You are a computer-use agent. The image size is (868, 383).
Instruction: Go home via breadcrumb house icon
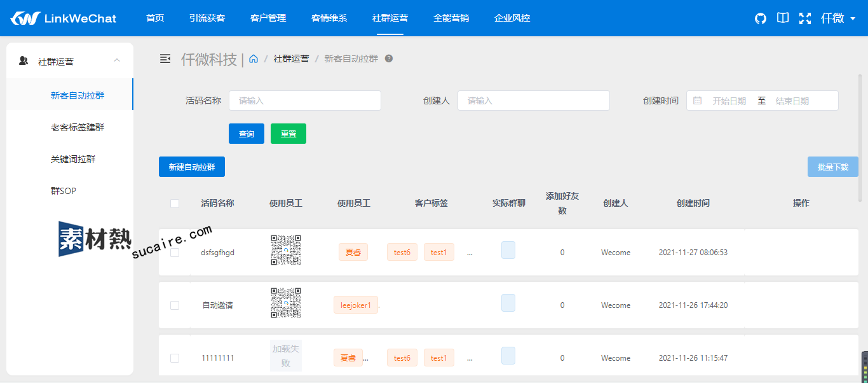pos(254,59)
